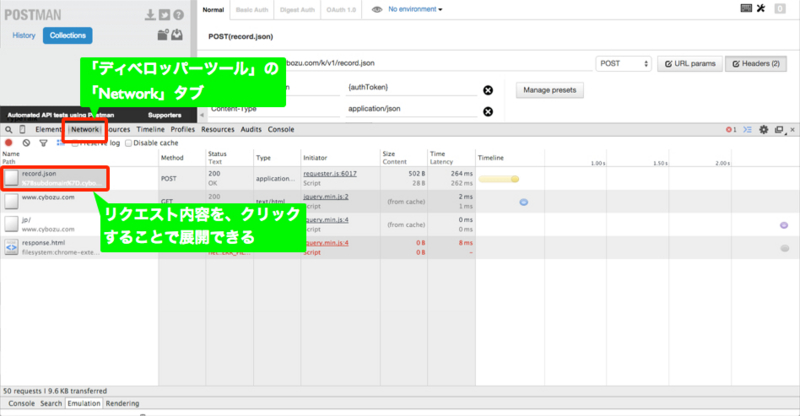The image size is (800, 416).
Task: Open the DevTools Audits tab
Action: (251, 130)
